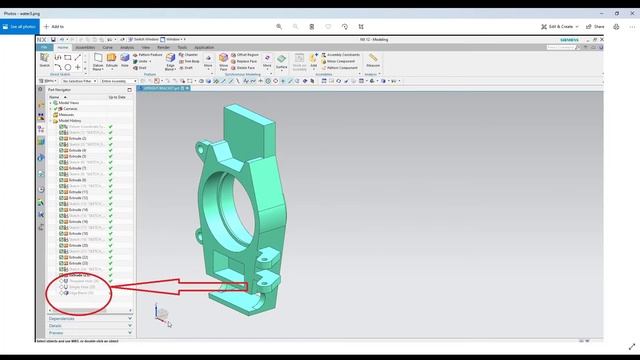Click Assembly Constraints
The height and width of the screenshot is (360, 640).
[x=340, y=55]
